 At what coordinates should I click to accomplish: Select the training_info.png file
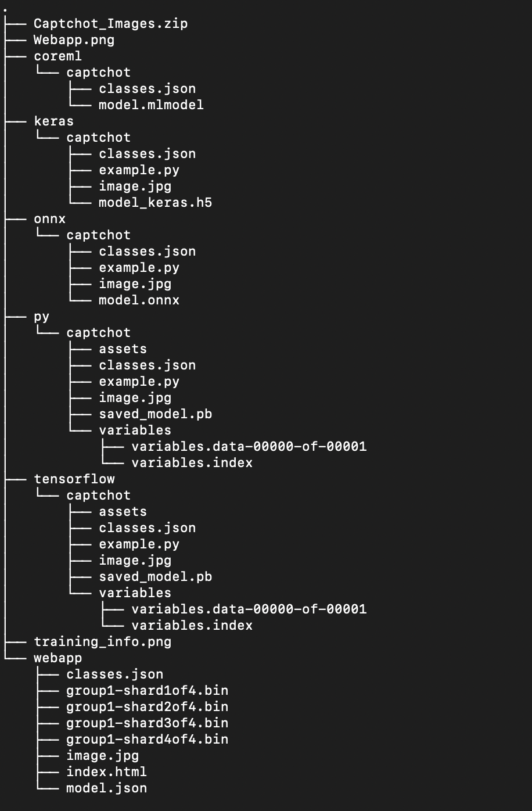pos(102,642)
